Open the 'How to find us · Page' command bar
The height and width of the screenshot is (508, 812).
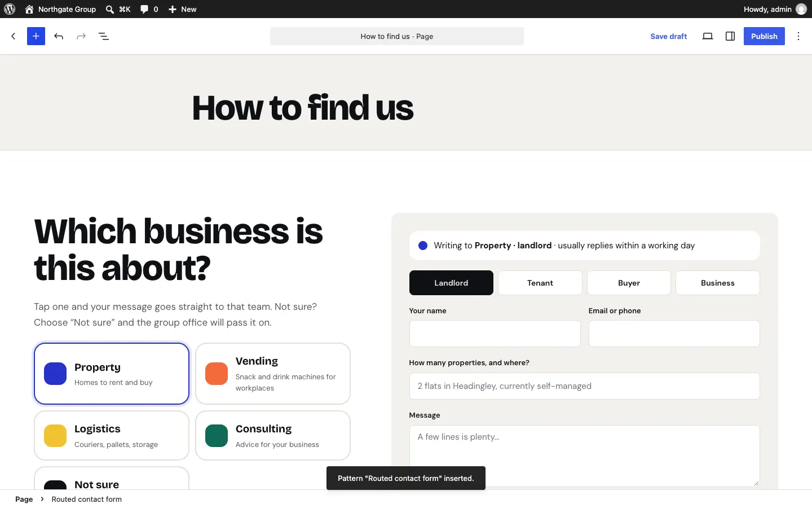click(397, 36)
